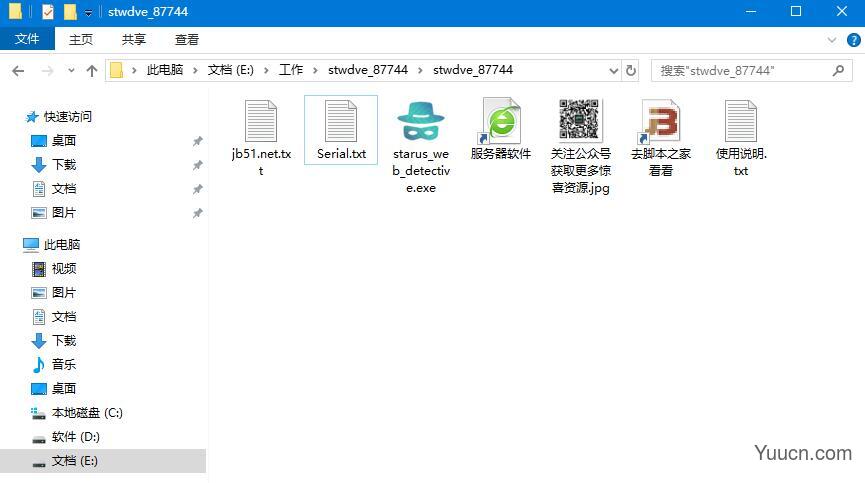865x483 pixels.
Task: Open pinned 文档 under quick access
Action: coord(63,189)
